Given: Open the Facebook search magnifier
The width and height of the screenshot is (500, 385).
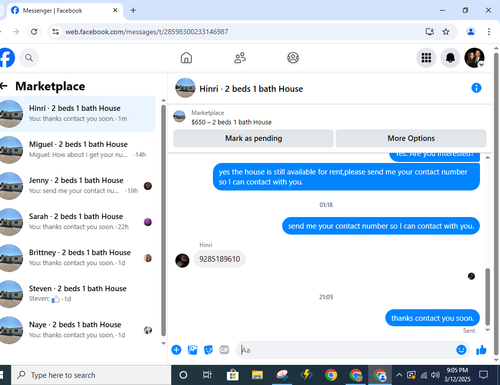Looking at the screenshot, I should point(29,58).
